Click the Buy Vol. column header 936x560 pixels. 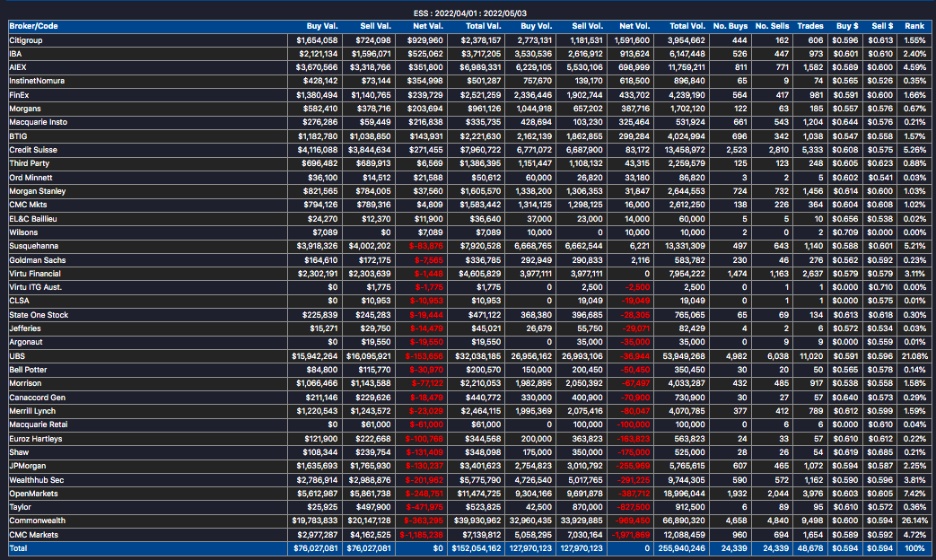pyautogui.click(x=536, y=26)
